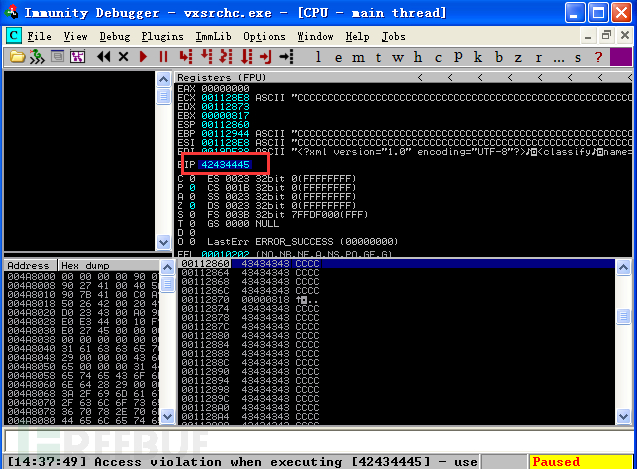Pause execution with the red pause icon
The width and height of the screenshot is (637, 469).
pos(163,56)
